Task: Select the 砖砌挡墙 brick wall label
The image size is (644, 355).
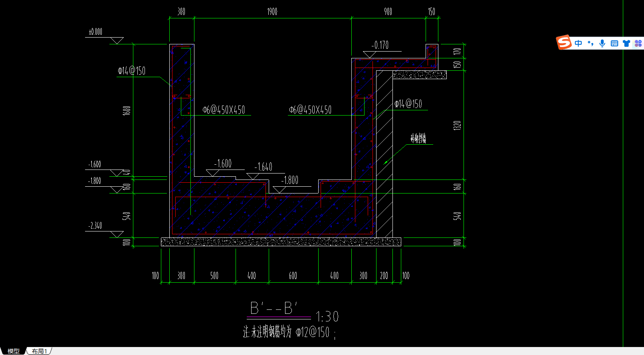Action: point(418,138)
